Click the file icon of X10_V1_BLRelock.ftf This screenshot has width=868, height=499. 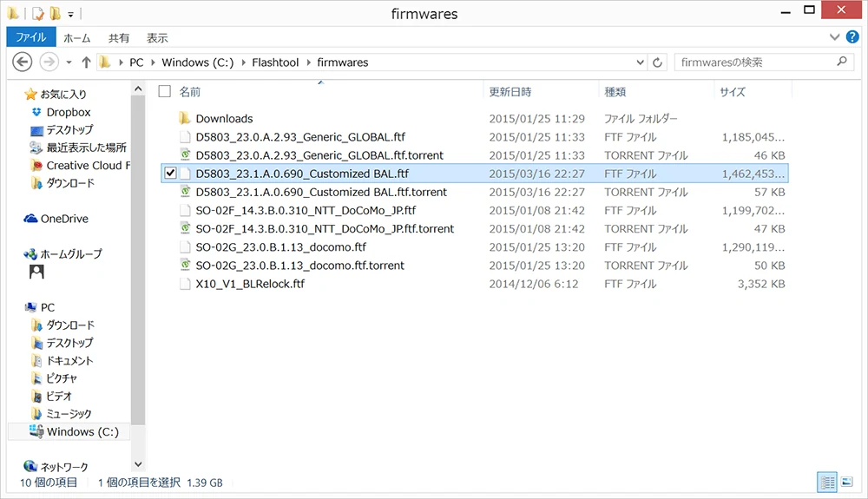click(x=186, y=284)
